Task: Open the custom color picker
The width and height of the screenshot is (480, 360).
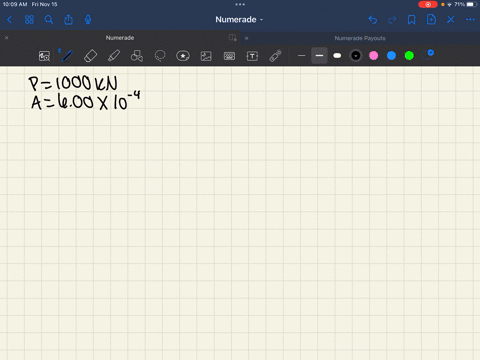Action: tap(427, 55)
